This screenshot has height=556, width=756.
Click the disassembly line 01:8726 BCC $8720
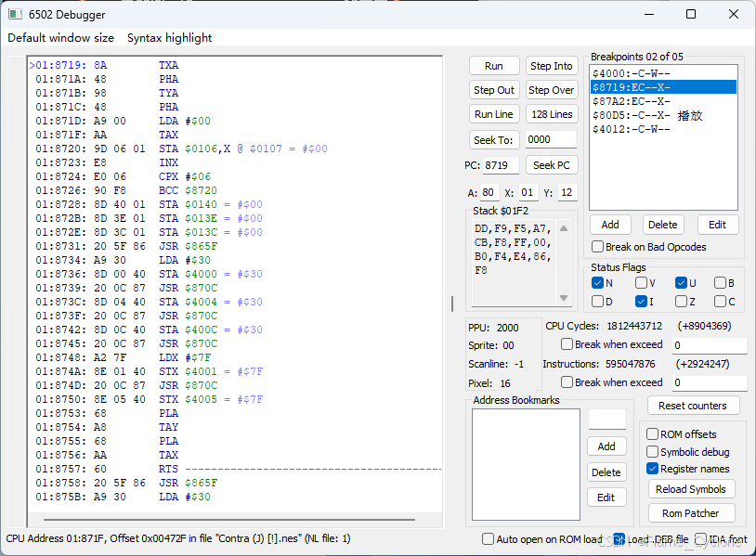coord(235,190)
